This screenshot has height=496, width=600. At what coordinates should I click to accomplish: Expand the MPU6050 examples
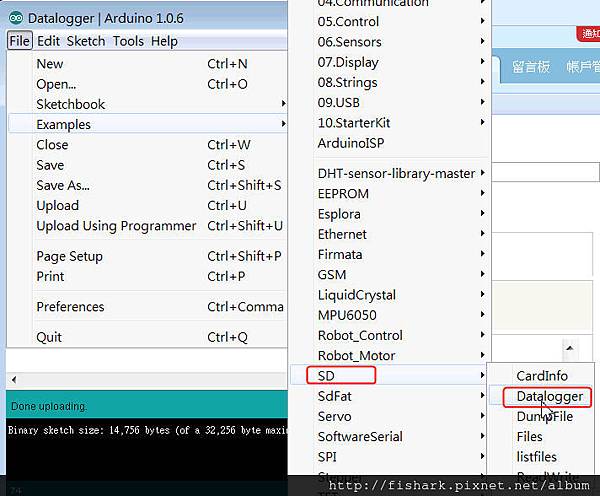coord(390,315)
